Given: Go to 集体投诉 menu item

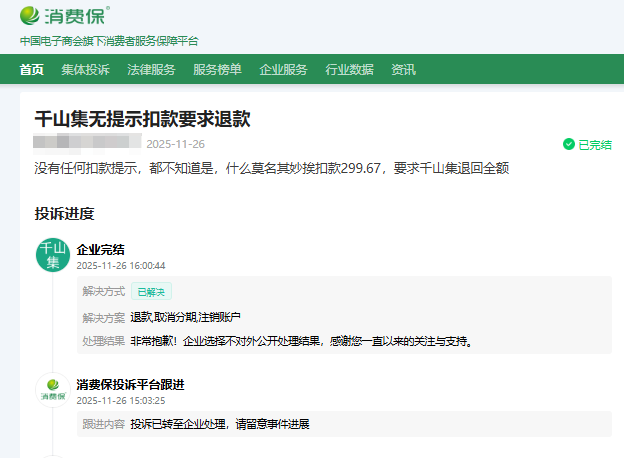Looking at the screenshot, I should pyautogui.click(x=85, y=70).
